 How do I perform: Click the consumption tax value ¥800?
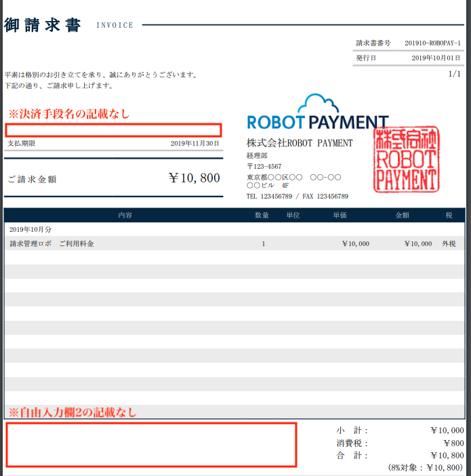point(453,443)
